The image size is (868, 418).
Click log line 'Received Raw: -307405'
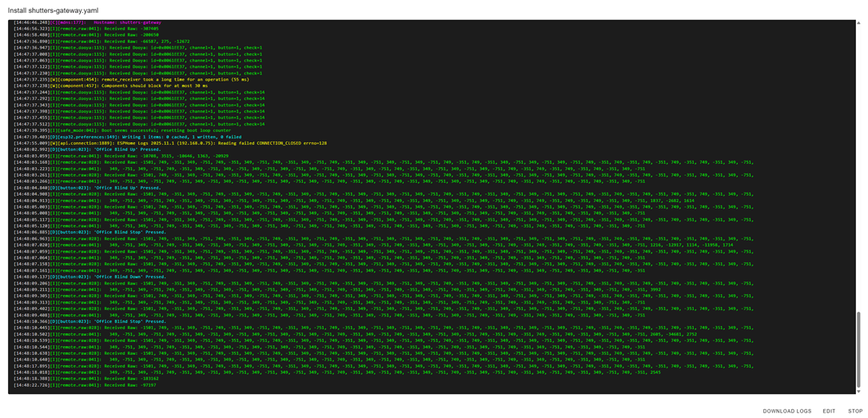[x=86, y=28]
